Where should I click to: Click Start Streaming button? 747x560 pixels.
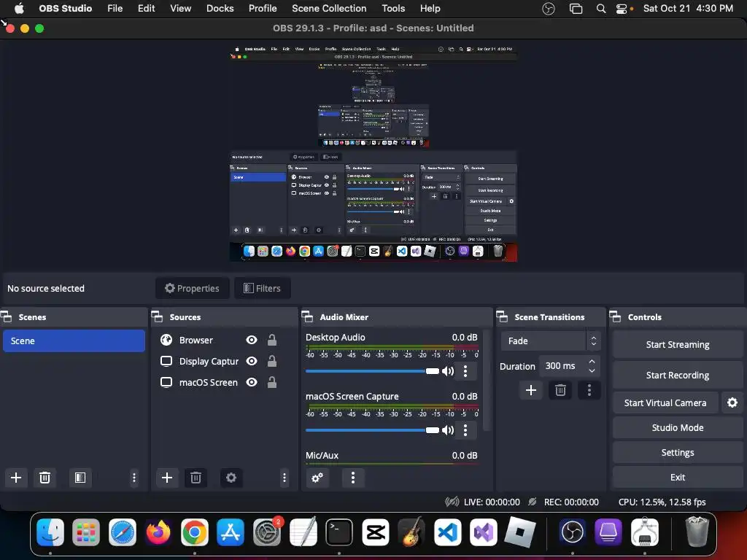click(x=678, y=344)
